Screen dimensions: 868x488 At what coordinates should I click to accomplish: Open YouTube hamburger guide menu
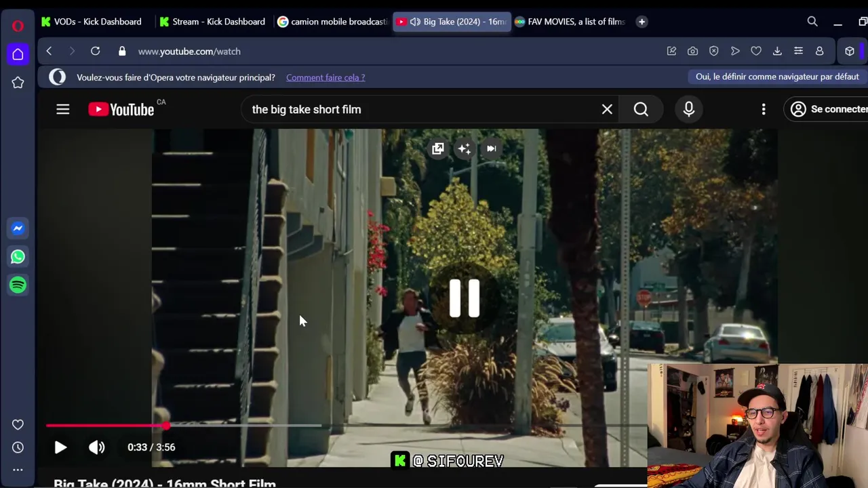tap(62, 109)
